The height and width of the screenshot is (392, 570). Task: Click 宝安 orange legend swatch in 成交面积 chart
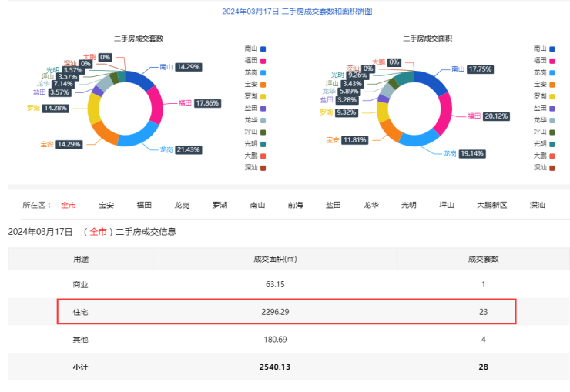coord(552,84)
